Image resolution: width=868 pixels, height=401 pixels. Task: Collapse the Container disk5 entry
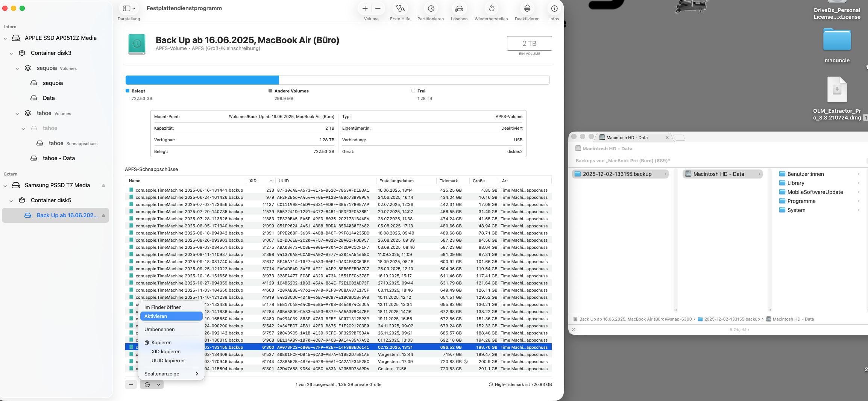click(x=11, y=201)
